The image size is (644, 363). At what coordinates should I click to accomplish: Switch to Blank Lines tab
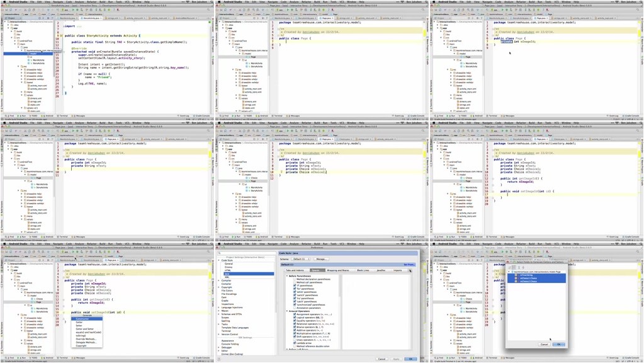[x=363, y=270]
